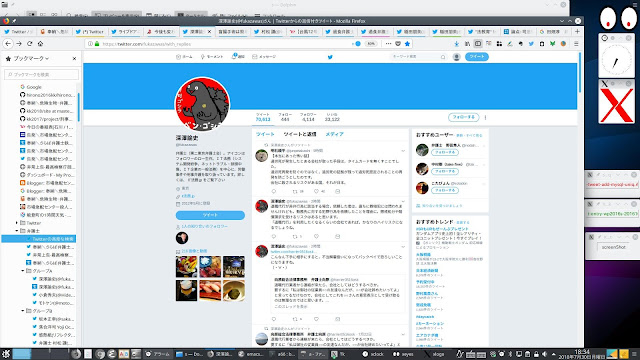Click the retweet icon under the second tweet
Viewport: 640px width, 360px height.
pyautogui.click(x=295, y=236)
